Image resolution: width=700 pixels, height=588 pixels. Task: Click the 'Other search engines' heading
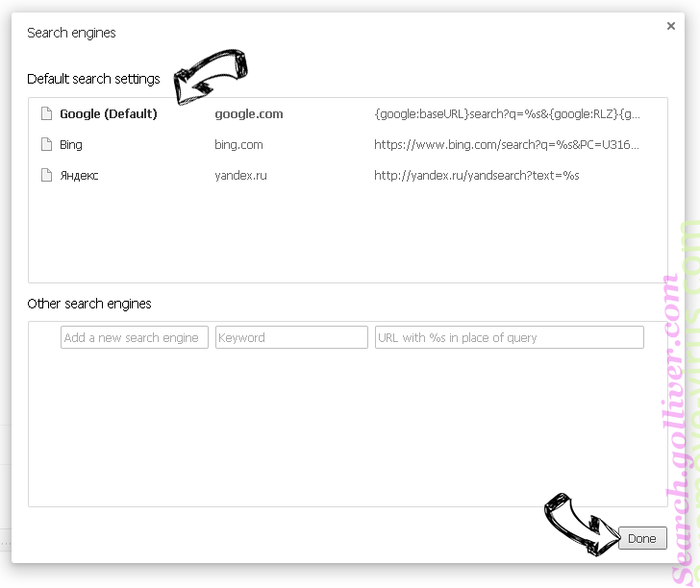tap(89, 304)
